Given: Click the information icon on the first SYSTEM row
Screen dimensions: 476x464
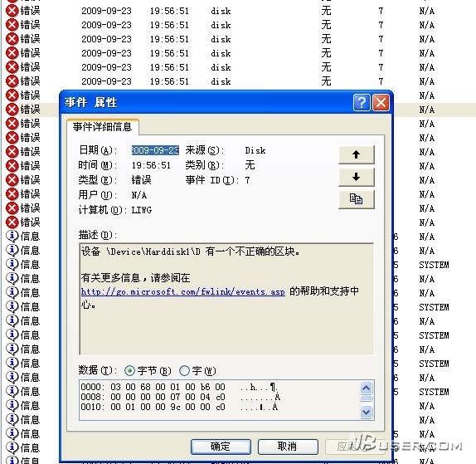Looking at the screenshot, I should click(12, 264).
